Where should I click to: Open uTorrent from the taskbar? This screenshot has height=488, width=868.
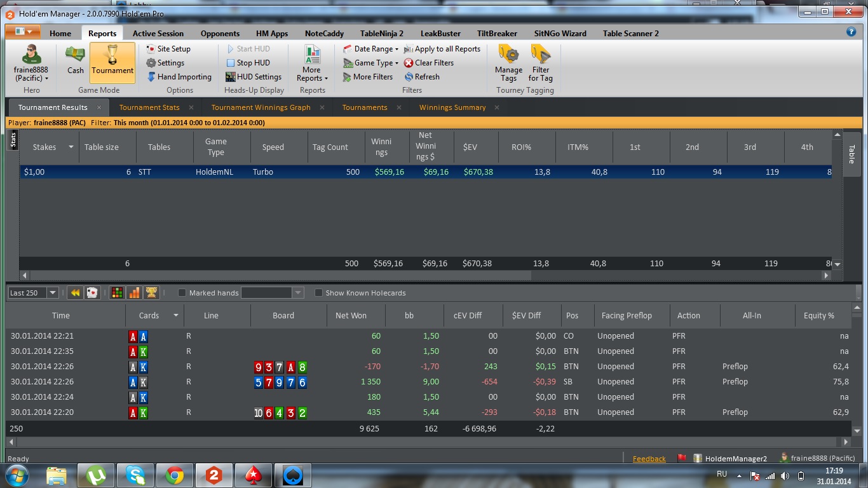tap(96, 475)
